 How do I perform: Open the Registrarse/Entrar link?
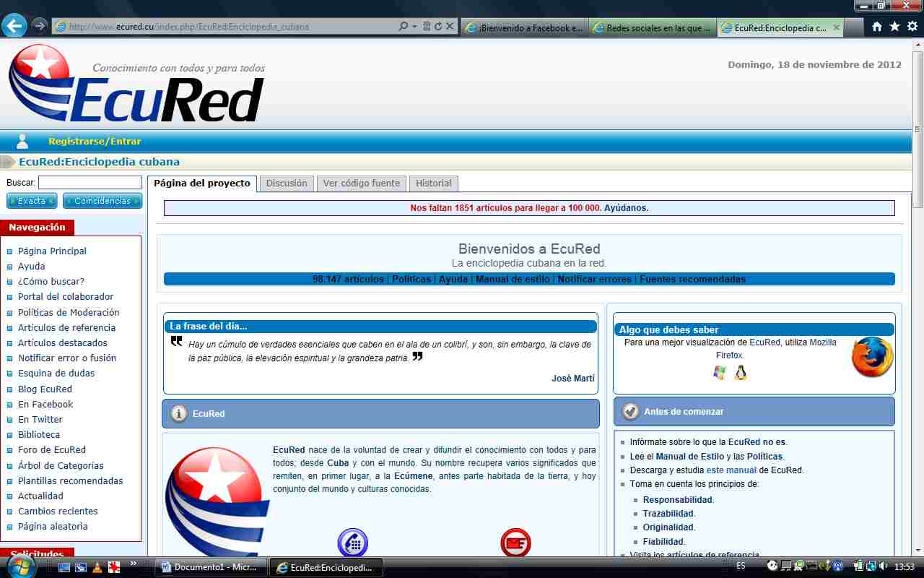(x=95, y=142)
